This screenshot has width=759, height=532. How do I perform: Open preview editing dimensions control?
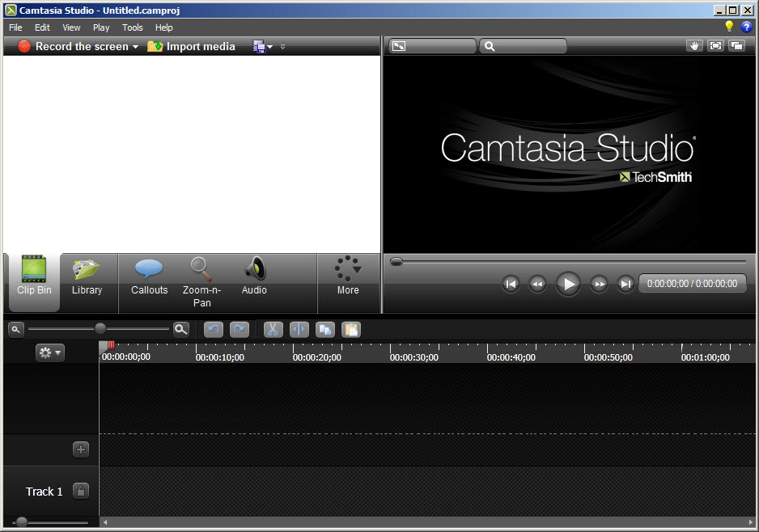click(x=432, y=46)
